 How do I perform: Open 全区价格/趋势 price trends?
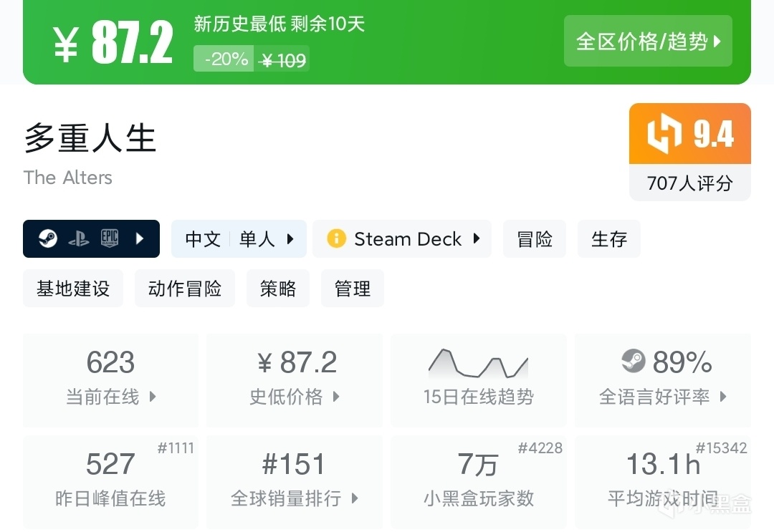(648, 42)
